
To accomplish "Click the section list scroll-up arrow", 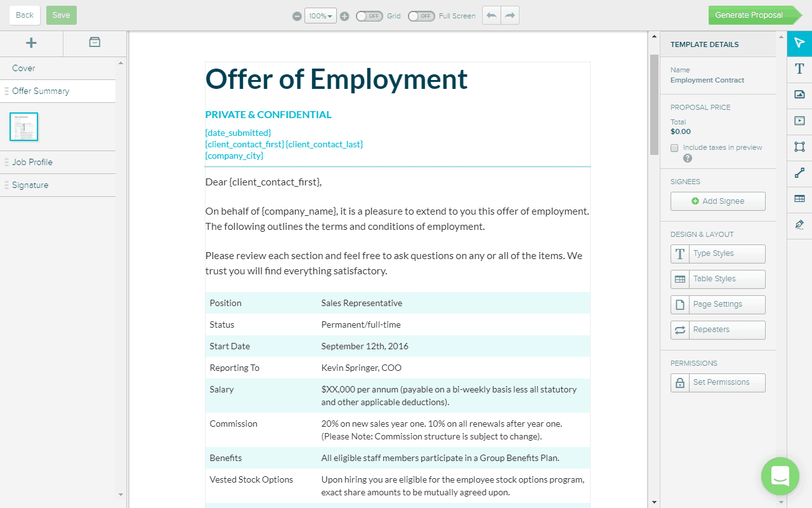I will [121, 63].
